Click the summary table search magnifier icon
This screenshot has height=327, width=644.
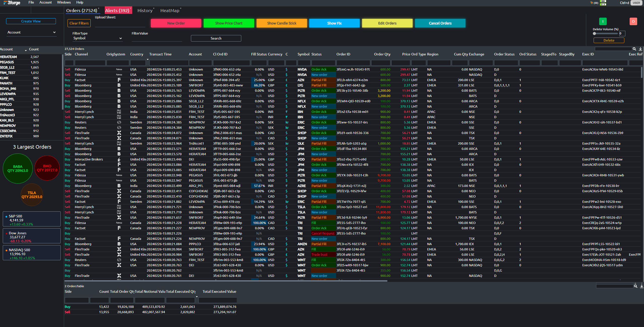(x=636, y=286)
